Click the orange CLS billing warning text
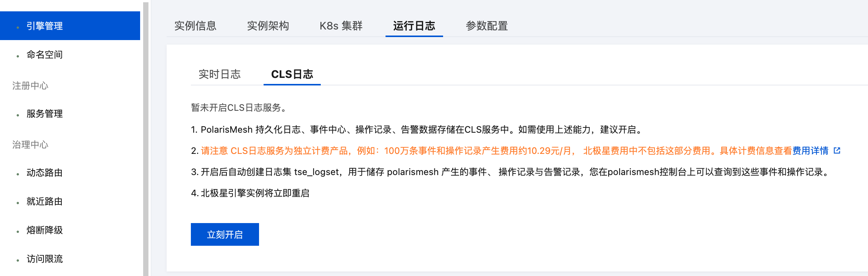This screenshot has height=276, width=868. click(496, 151)
